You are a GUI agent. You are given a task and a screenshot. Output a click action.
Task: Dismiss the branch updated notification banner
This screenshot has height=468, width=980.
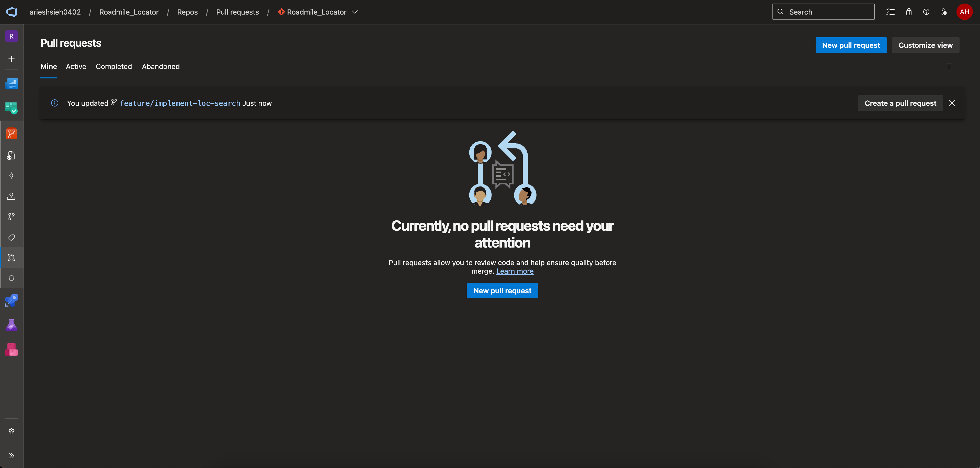click(951, 103)
